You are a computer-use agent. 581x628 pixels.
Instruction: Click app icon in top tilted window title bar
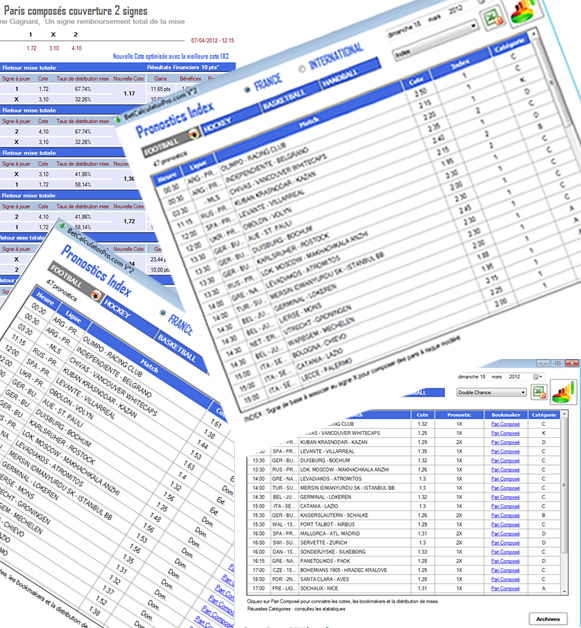tap(119, 119)
